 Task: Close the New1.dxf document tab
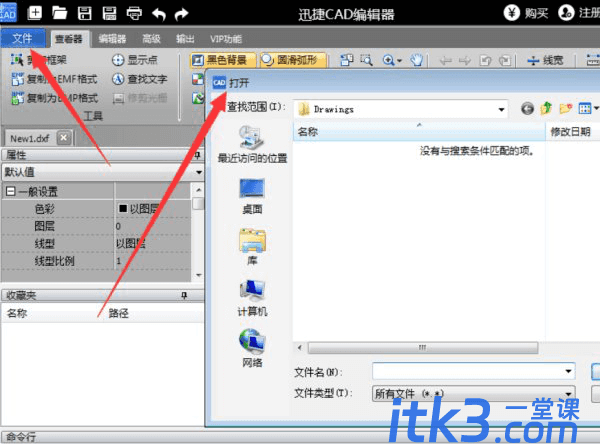pyautogui.click(x=64, y=137)
